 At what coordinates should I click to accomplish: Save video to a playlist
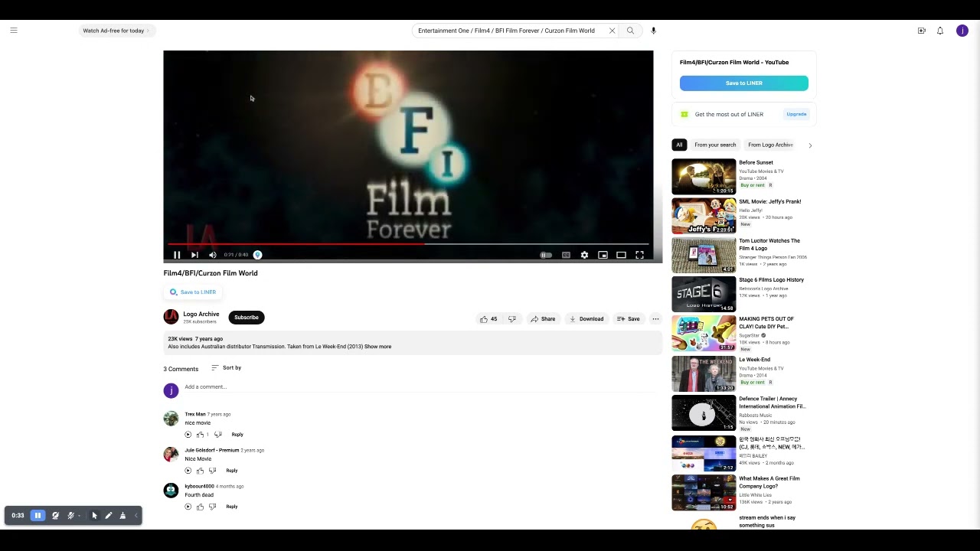tap(629, 319)
